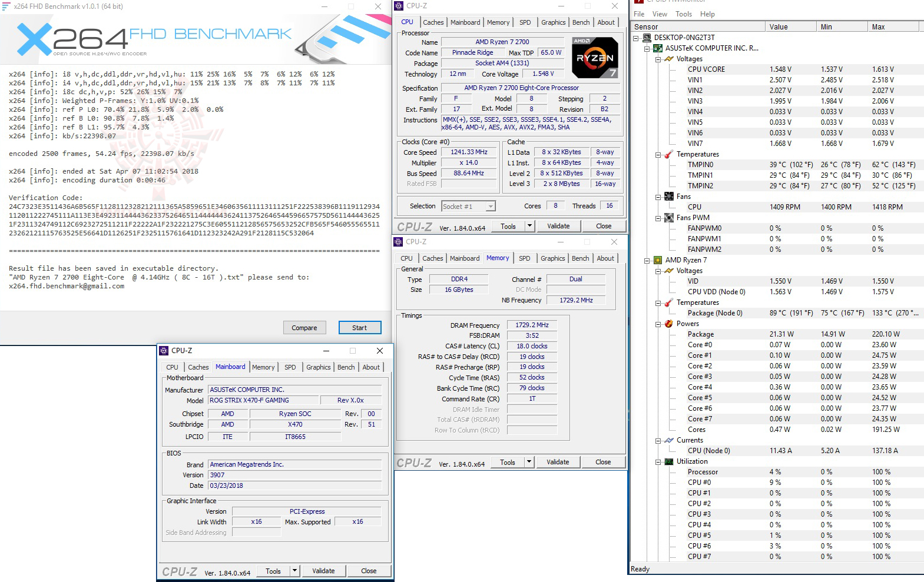Open Tools dropdown arrow in Mainboard CPU-Z window
This screenshot has width=924, height=582.
(295, 571)
